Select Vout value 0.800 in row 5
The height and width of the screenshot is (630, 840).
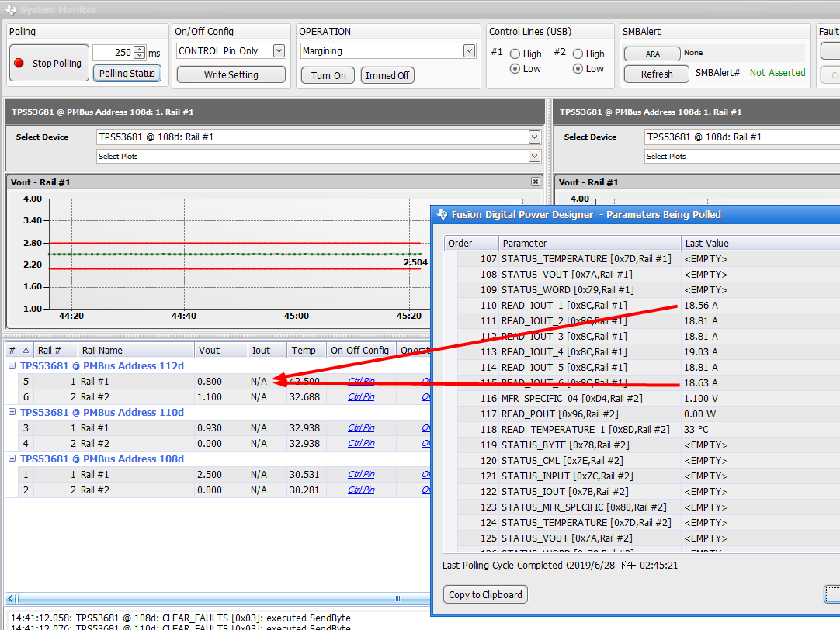pos(210,381)
